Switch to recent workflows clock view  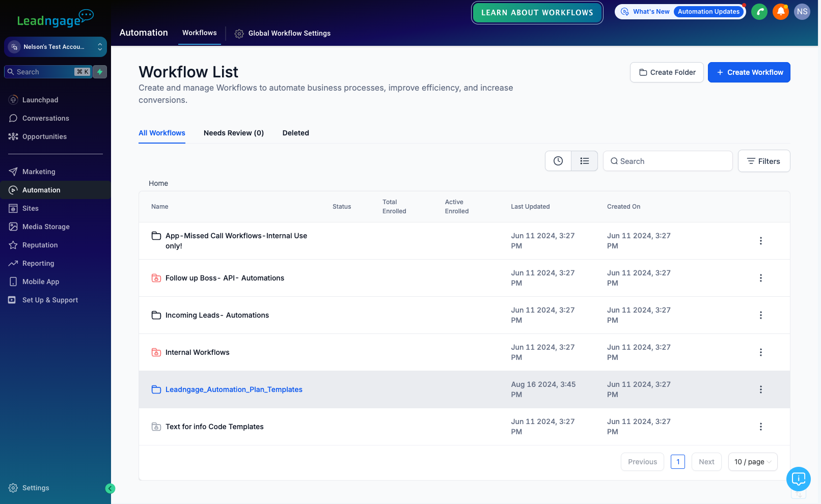click(x=558, y=161)
